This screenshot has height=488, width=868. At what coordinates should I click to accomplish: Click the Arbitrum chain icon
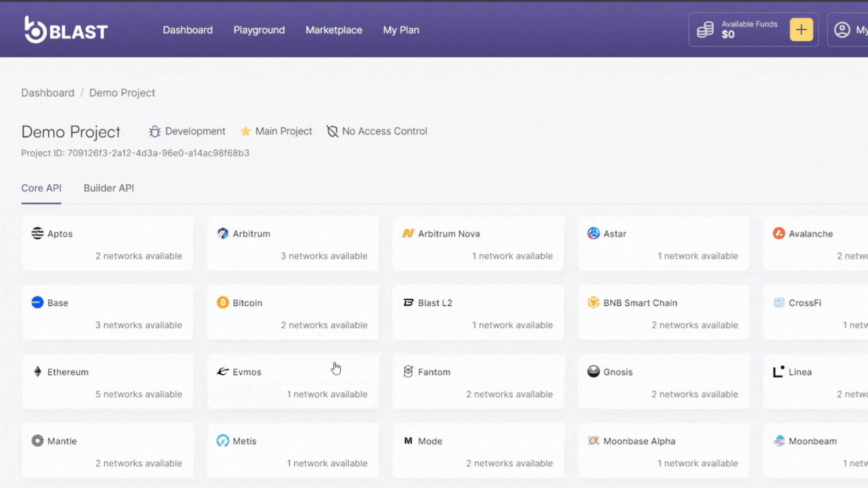click(223, 233)
